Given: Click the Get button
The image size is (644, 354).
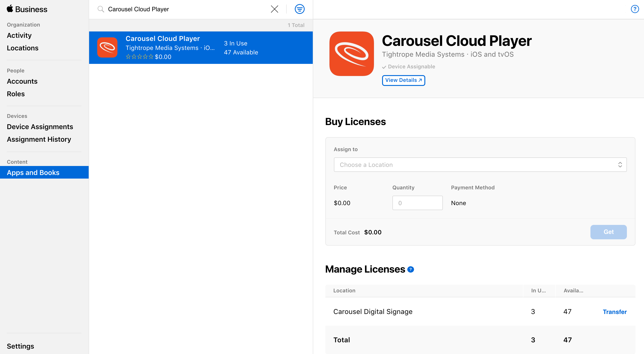Looking at the screenshot, I should click(x=608, y=232).
